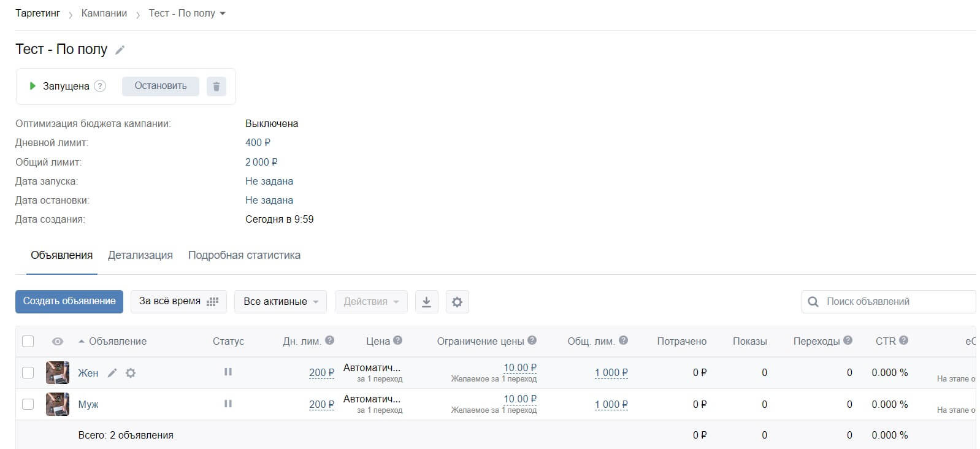The width and height of the screenshot is (980, 449).
Task: Go to Таргетинг in the breadcrumb
Action: coord(37,13)
